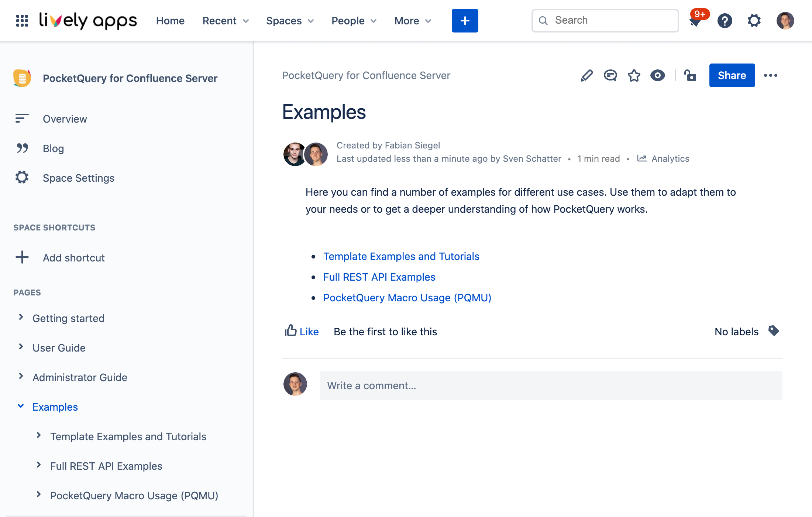This screenshot has width=812, height=517.
Task: Go to Home in top navigation
Action: tap(170, 21)
